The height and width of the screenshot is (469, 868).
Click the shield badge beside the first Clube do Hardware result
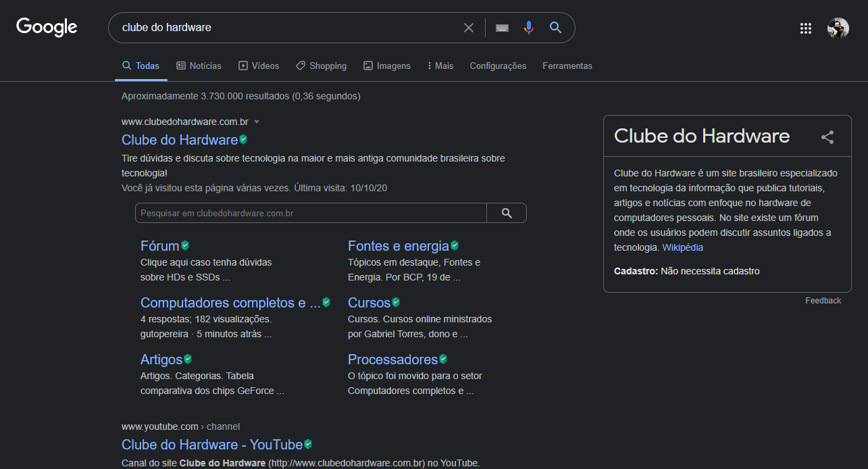pos(243,139)
